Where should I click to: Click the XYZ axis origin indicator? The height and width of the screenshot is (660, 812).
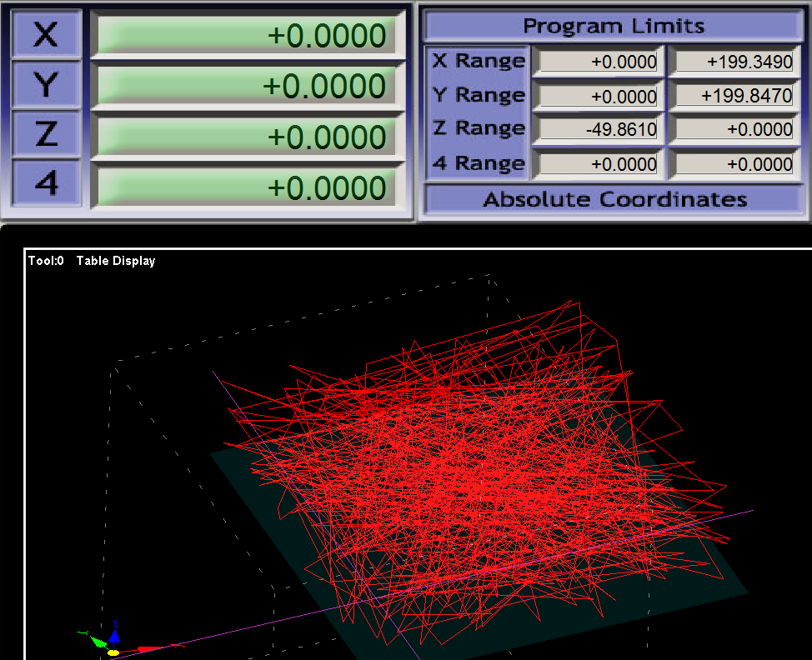(113, 643)
